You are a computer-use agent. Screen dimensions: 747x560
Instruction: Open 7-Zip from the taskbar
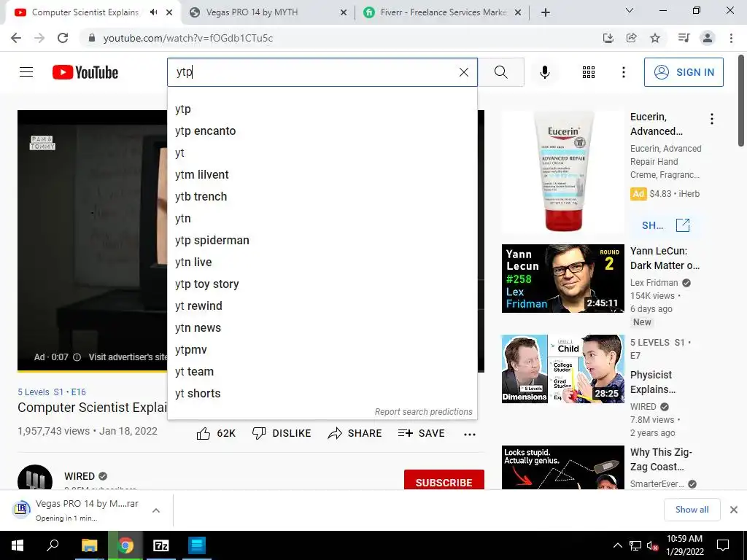coord(160,545)
